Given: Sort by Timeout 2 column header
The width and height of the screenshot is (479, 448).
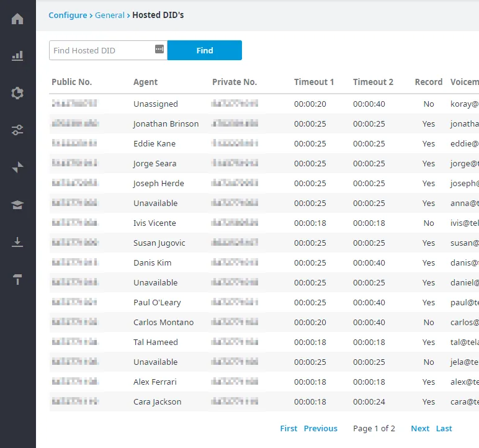Looking at the screenshot, I should (x=374, y=82).
